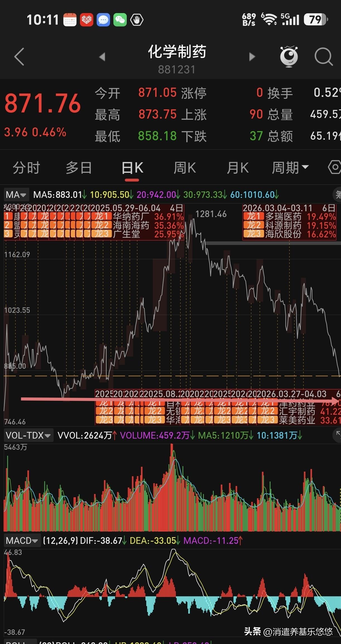Tap WeChat icon in status bar
The width and height of the screenshot is (341, 644).
(x=120, y=20)
